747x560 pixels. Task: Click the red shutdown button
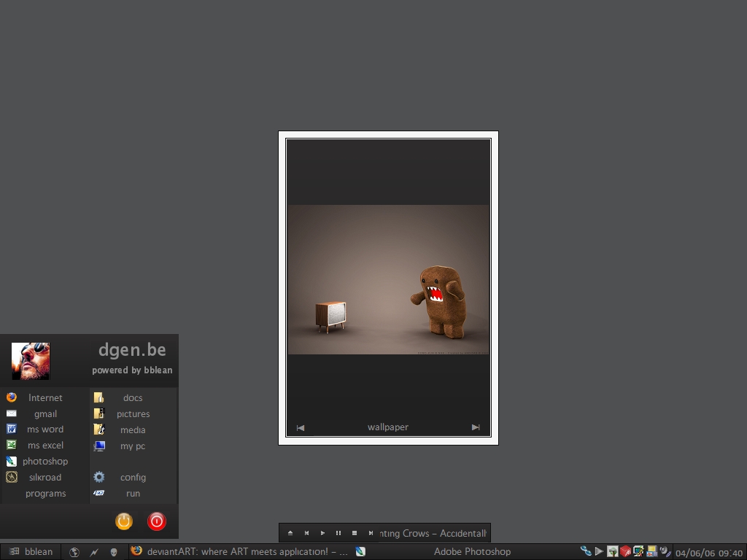click(x=157, y=521)
